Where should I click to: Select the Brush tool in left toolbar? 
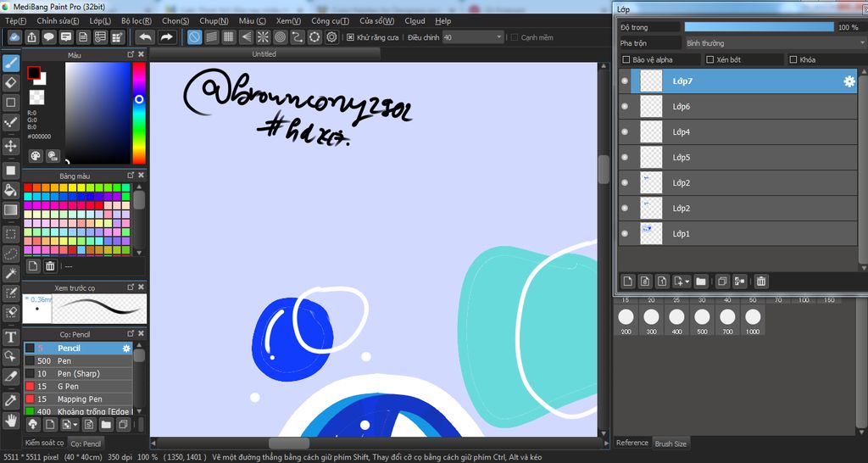click(x=10, y=64)
